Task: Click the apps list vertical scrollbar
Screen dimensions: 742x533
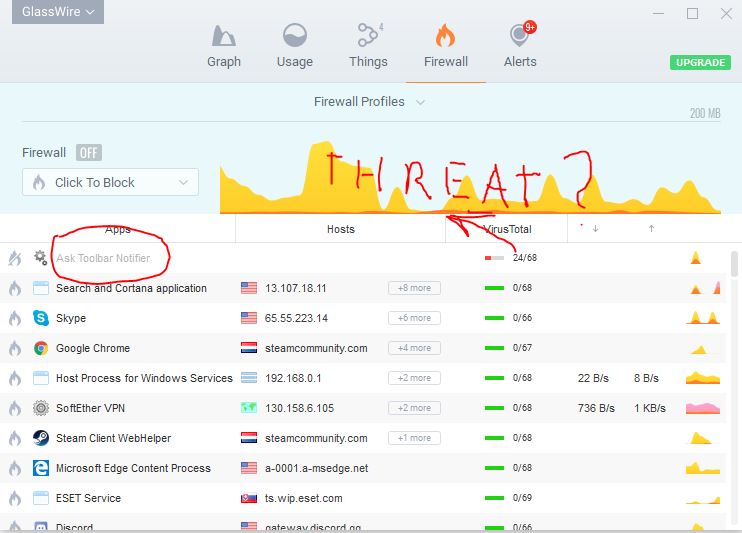Action: pyautogui.click(x=734, y=264)
